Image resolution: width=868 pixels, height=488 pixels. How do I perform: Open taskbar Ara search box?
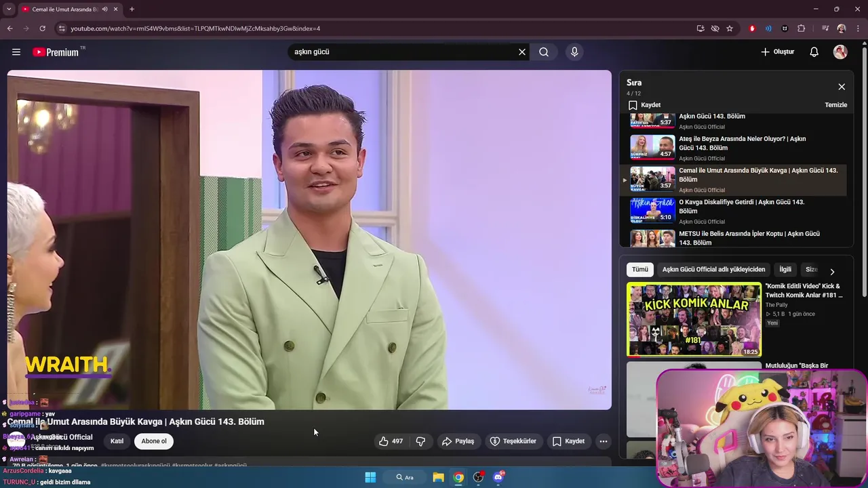tap(405, 477)
